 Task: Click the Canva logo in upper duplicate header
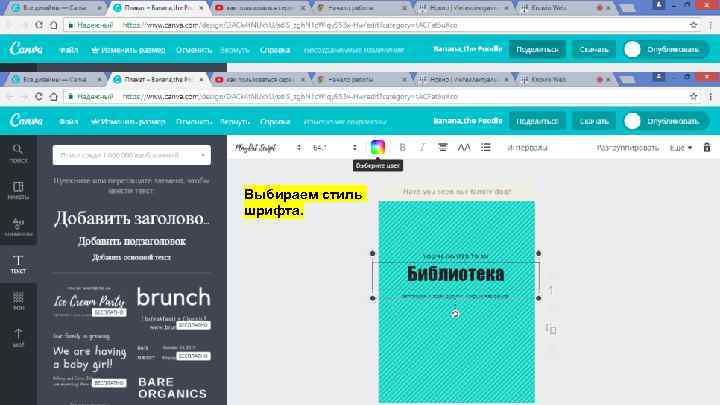26,49
